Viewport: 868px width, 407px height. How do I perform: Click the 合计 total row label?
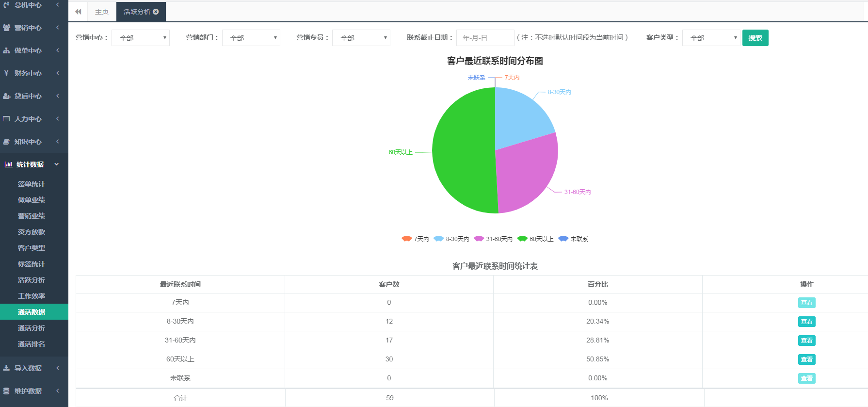tap(180, 398)
